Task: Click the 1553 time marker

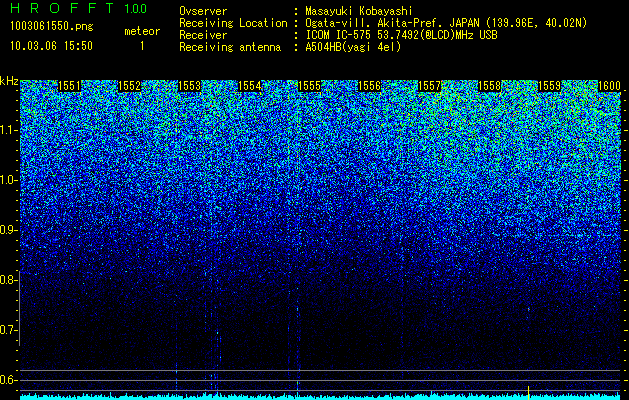Action: coord(189,86)
